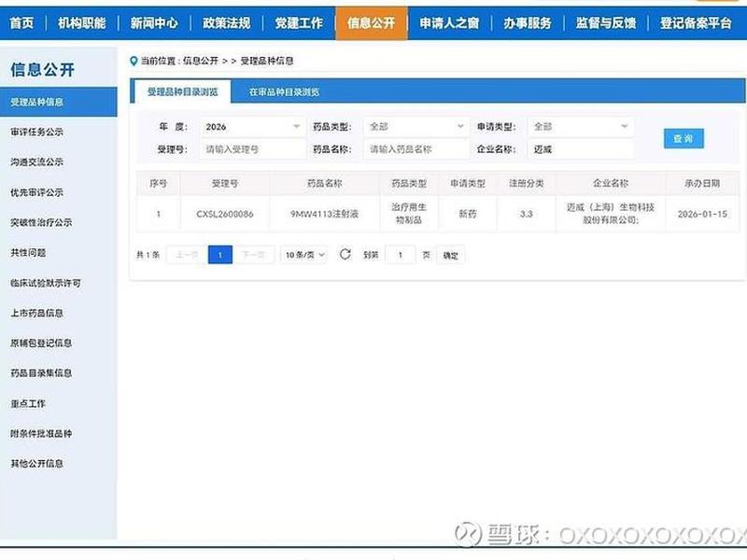This screenshot has height=560, width=747.
Task: Open 审评任务公示 in sidebar
Action: [x=36, y=132]
